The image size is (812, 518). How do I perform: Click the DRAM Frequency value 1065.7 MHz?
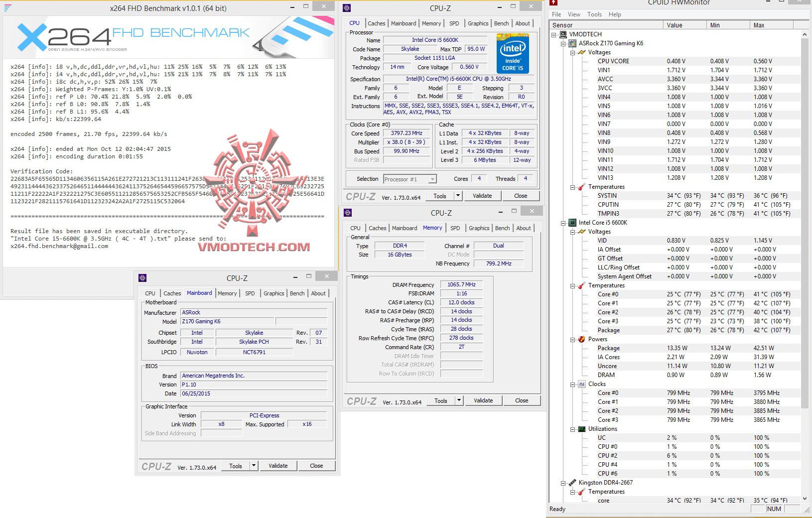461,285
